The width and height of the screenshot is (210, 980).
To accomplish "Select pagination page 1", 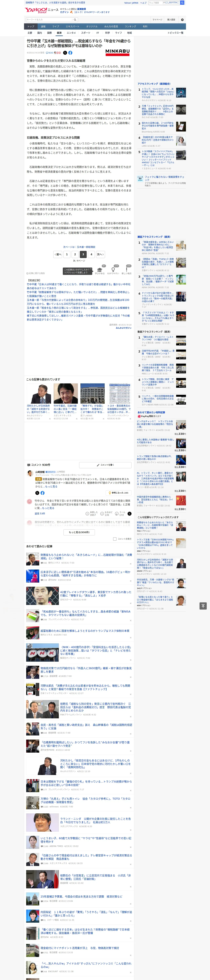I will [x=67, y=254].
